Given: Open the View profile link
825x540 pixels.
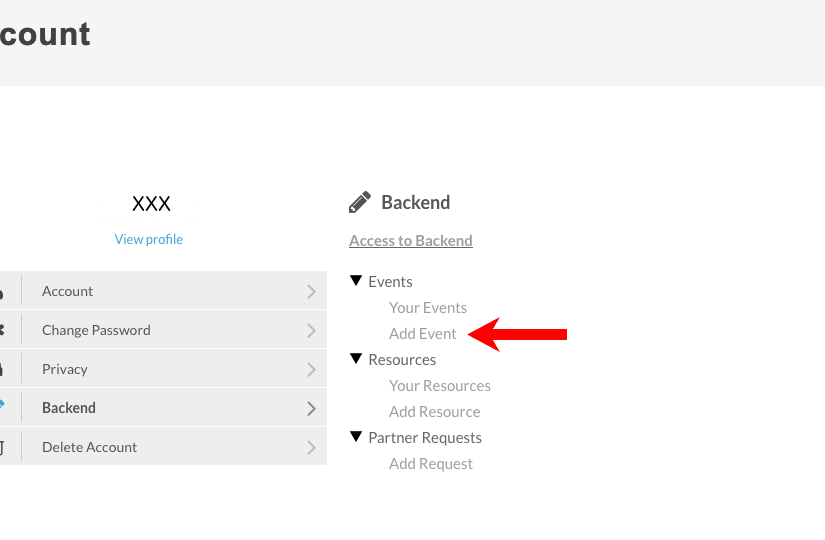Looking at the screenshot, I should pyautogui.click(x=149, y=239).
